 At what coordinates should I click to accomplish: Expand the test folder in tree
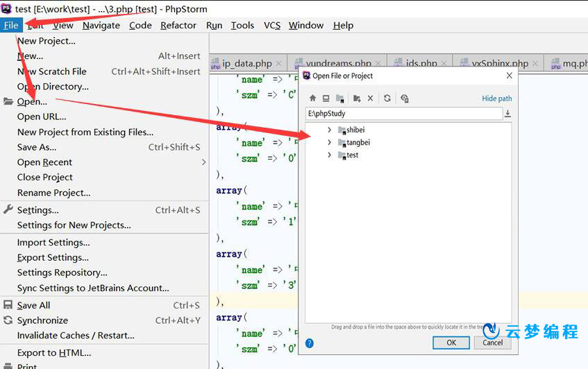click(x=329, y=155)
